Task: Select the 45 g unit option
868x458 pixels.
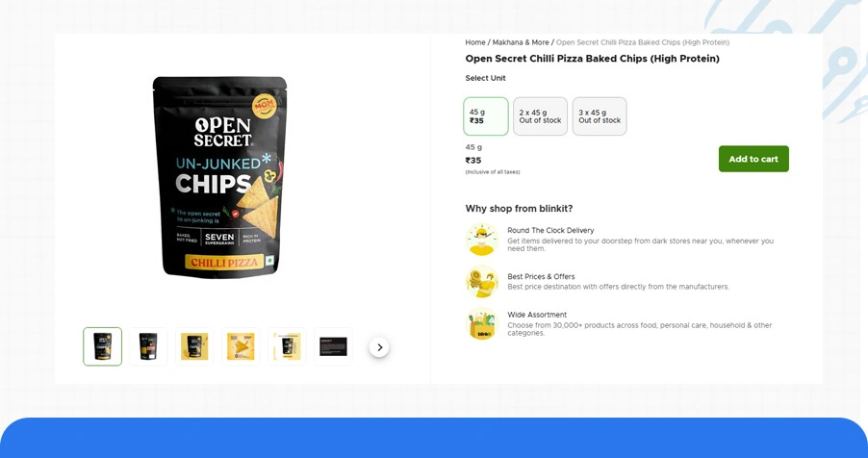Action: [x=485, y=116]
